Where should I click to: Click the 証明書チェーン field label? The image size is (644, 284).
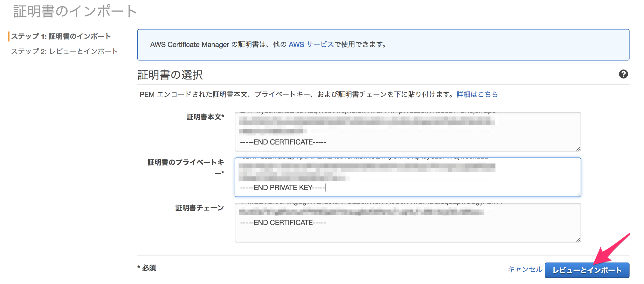[199, 208]
